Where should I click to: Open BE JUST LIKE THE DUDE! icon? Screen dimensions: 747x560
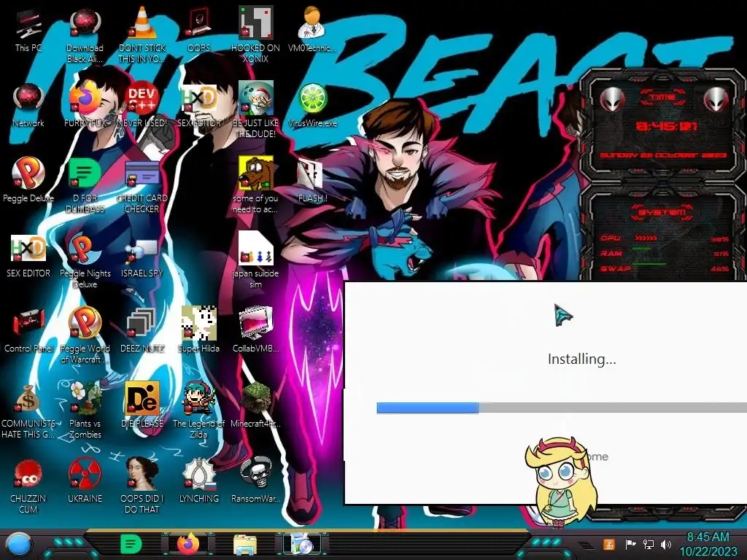[x=255, y=98]
